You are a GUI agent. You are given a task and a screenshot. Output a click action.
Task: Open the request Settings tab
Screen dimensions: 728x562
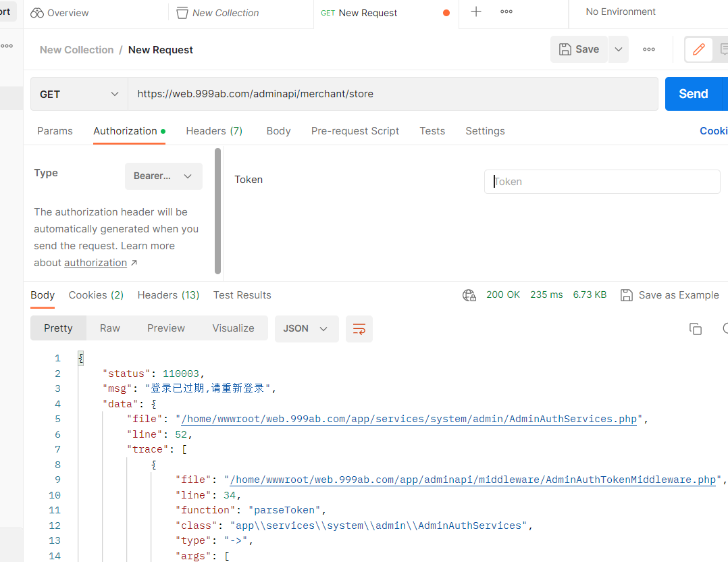[x=485, y=131]
